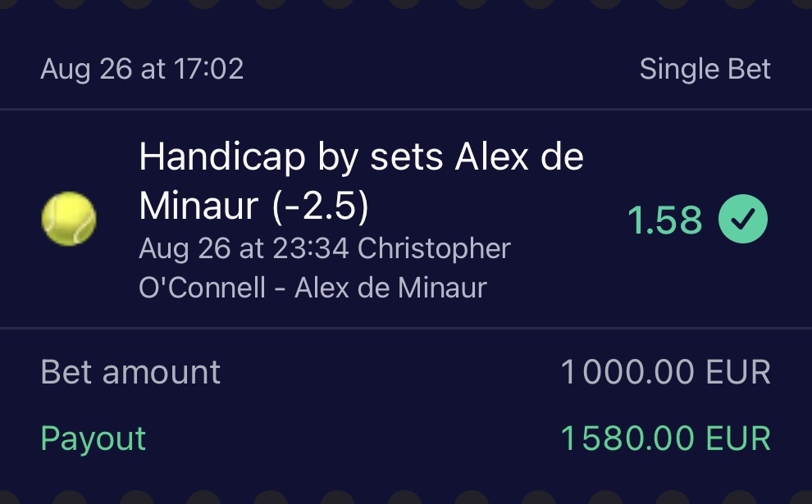Click the green checkmark won icon

(743, 220)
